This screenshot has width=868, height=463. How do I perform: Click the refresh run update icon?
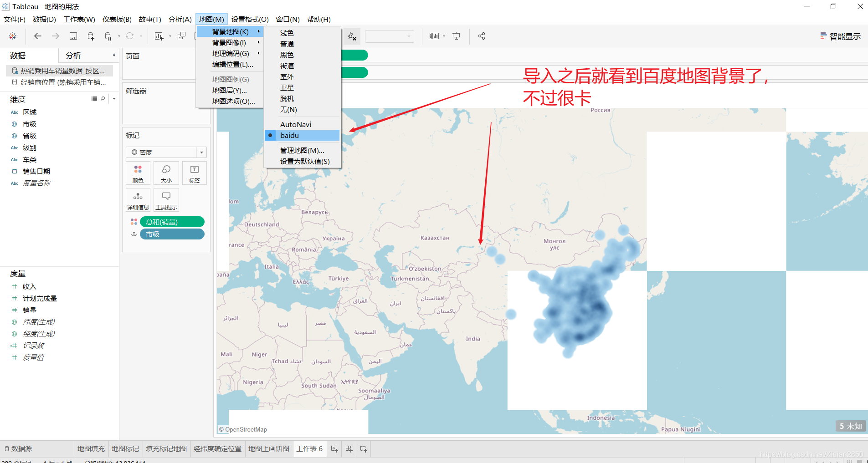[x=130, y=36]
